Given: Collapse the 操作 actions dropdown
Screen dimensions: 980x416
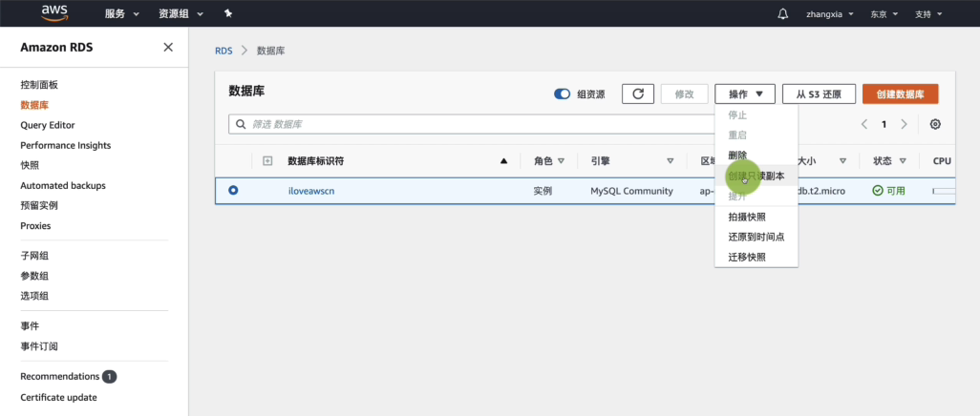Looking at the screenshot, I should click(x=745, y=94).
